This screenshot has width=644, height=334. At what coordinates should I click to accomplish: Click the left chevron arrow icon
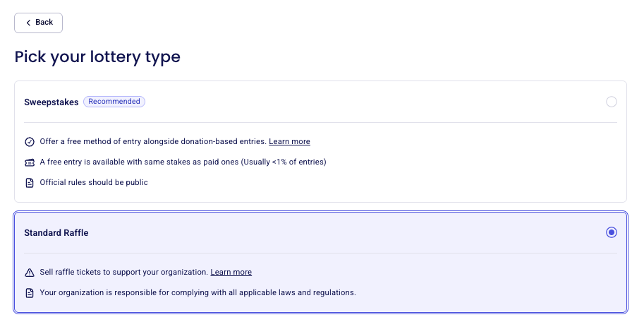(x=28, y=23)
